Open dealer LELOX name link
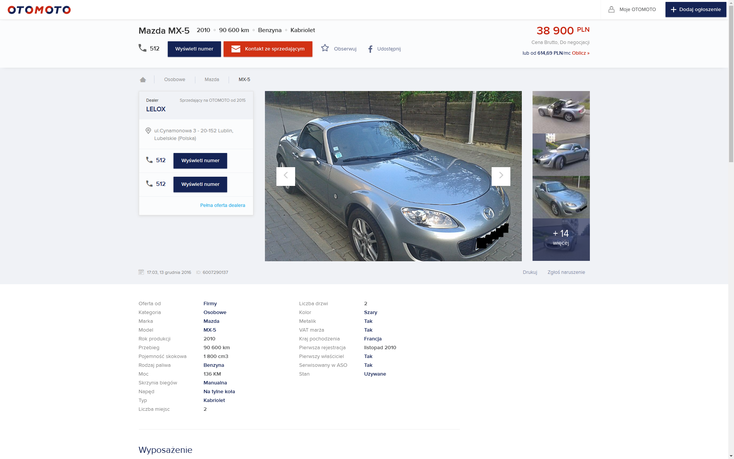This screenshot has height=459, width=734. [155, 109]
